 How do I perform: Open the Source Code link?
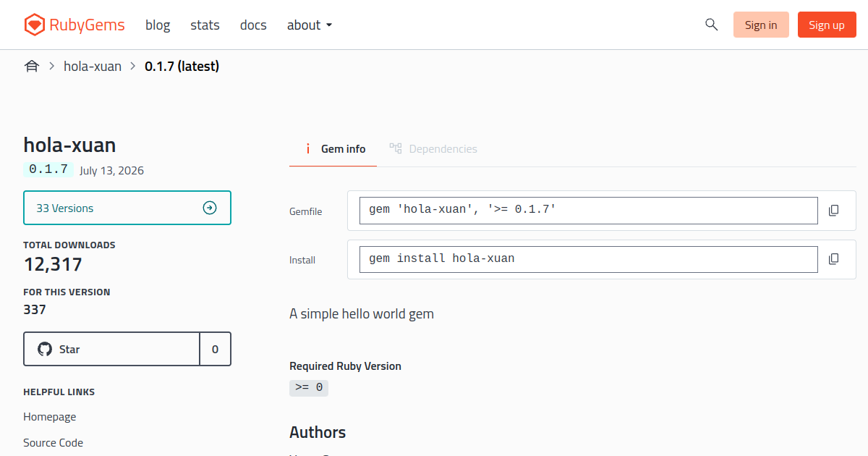[53, 443]
